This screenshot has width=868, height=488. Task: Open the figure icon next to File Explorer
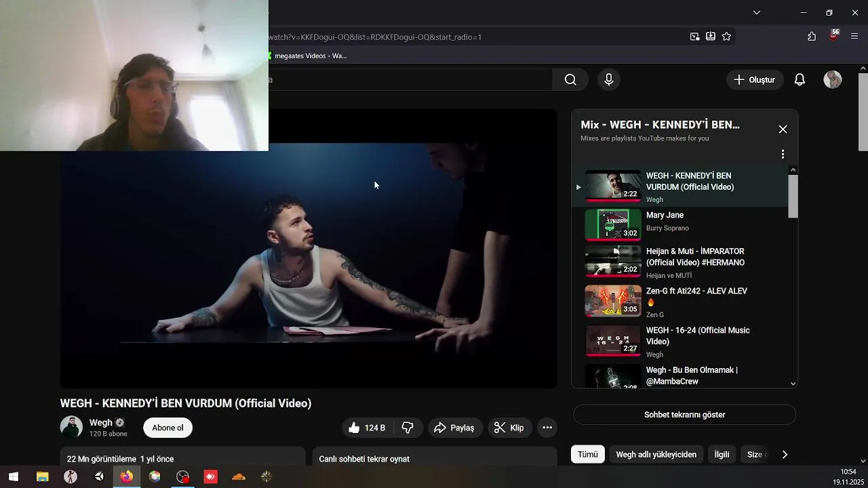click(x=71, y=477)
